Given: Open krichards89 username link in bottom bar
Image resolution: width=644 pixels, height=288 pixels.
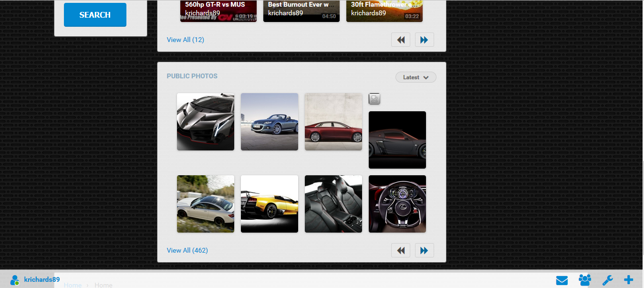Looking at the screenshot, I should pyautogui.click(x=42, y=279).
